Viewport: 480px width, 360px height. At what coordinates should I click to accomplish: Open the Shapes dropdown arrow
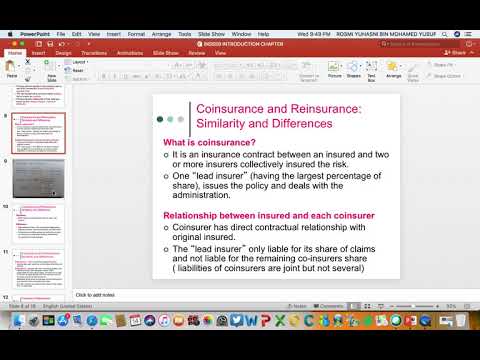(361, 66)
